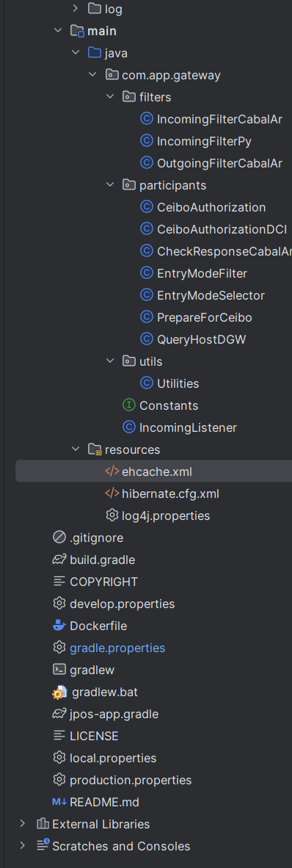292x868 pixels.
Task: Collapse the filters package
Action: (110, 97)
